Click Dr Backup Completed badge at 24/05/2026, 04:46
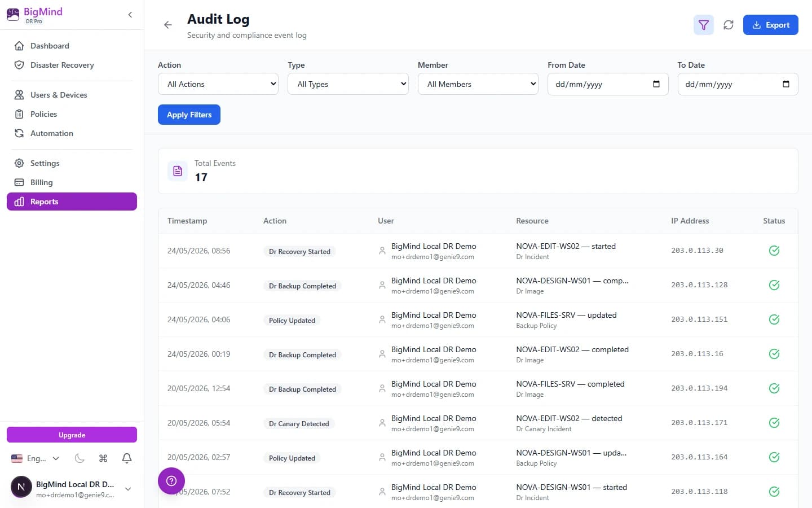Image resolution: width=812 pixels, height=508 pixels. (302, 286)
